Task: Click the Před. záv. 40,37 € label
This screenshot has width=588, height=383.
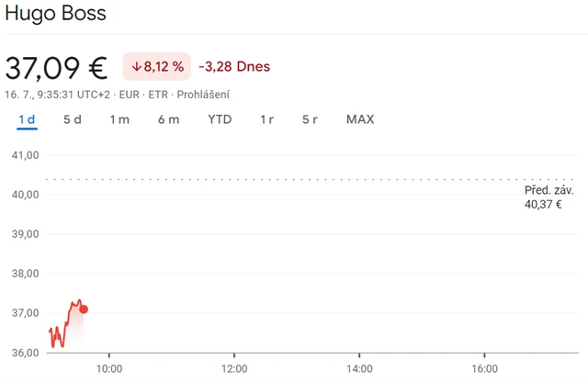Action: point(548,197)
